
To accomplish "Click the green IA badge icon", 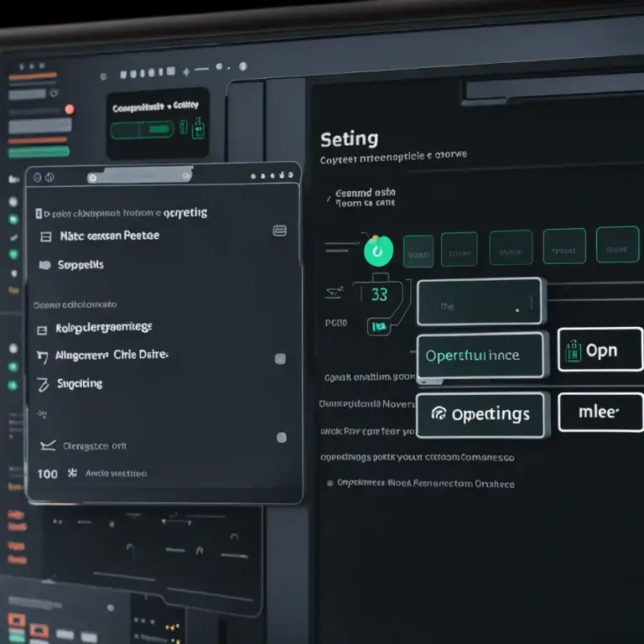I will click(x=379, y=327).
